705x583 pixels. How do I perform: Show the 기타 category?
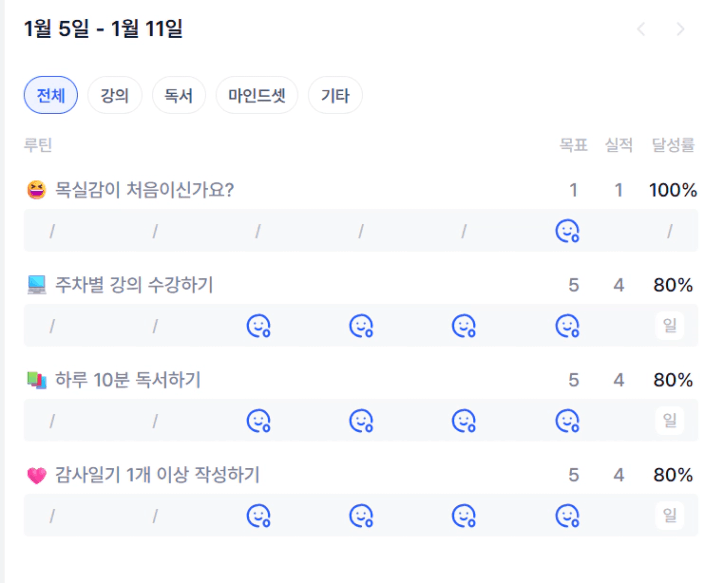point(335,96)
